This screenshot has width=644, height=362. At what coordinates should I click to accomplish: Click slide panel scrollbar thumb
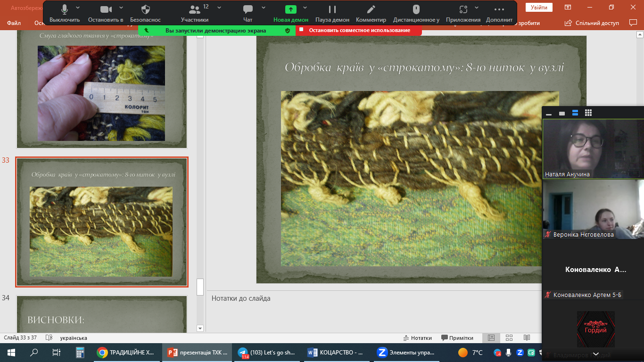(x=200, y=287)
